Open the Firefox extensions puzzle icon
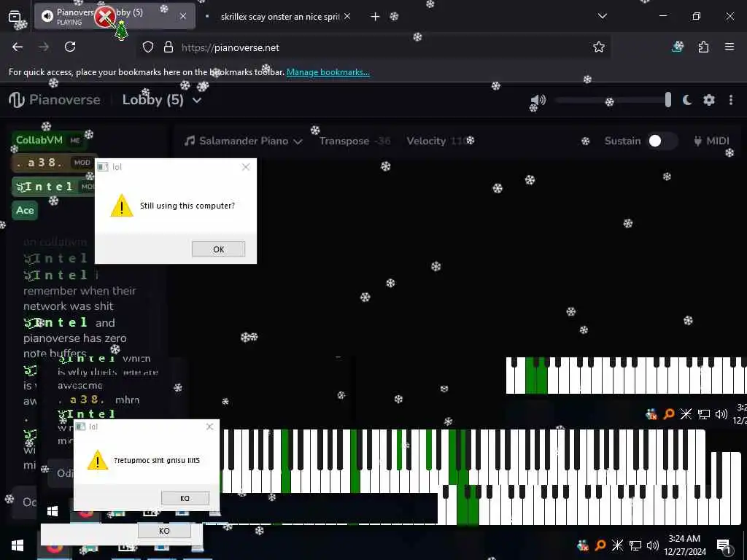 click(x=703, y=47)
